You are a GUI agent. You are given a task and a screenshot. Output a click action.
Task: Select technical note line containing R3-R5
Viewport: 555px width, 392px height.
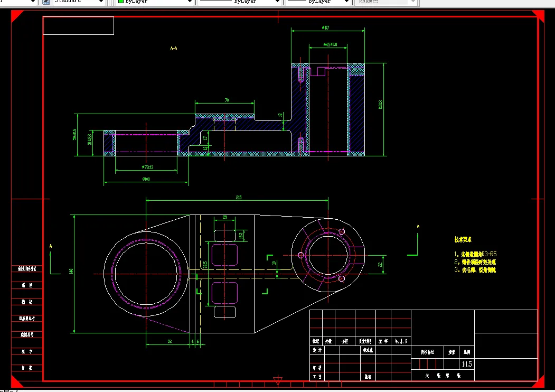(475, 254)
